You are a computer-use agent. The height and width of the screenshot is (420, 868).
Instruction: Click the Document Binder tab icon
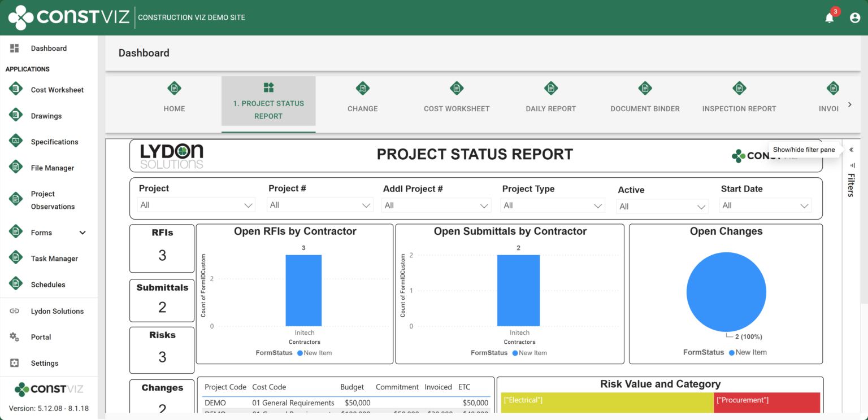tap(645, 88)
